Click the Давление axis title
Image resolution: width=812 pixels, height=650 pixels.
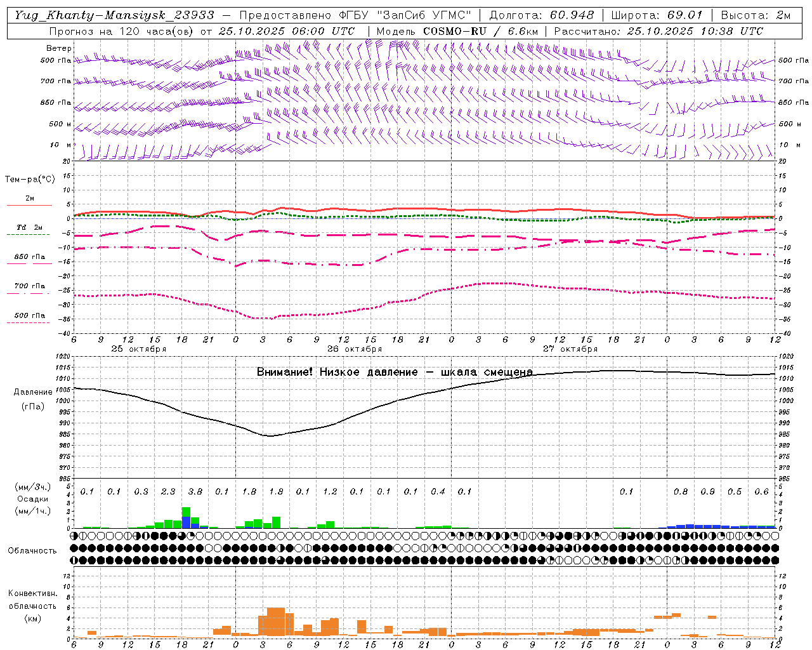click(x=33, y=392)
